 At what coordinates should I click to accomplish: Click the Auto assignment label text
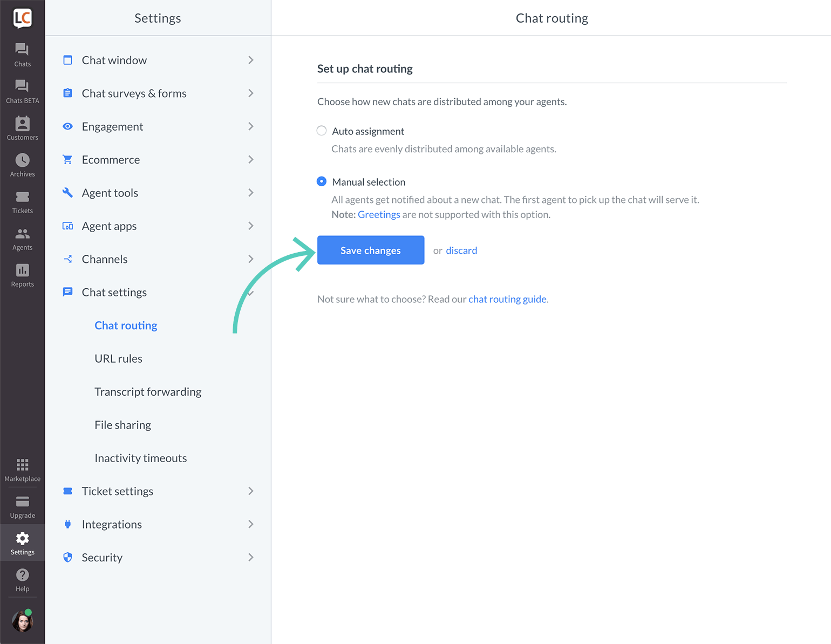(x=368, y=131)
